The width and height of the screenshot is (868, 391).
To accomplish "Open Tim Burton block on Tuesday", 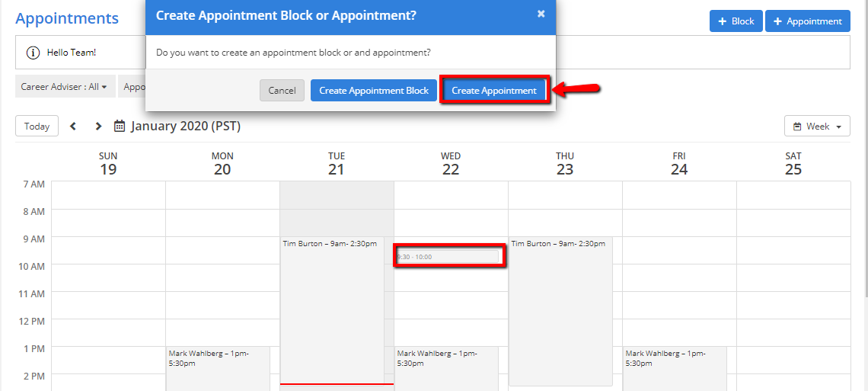I will (x=332, y=305).
